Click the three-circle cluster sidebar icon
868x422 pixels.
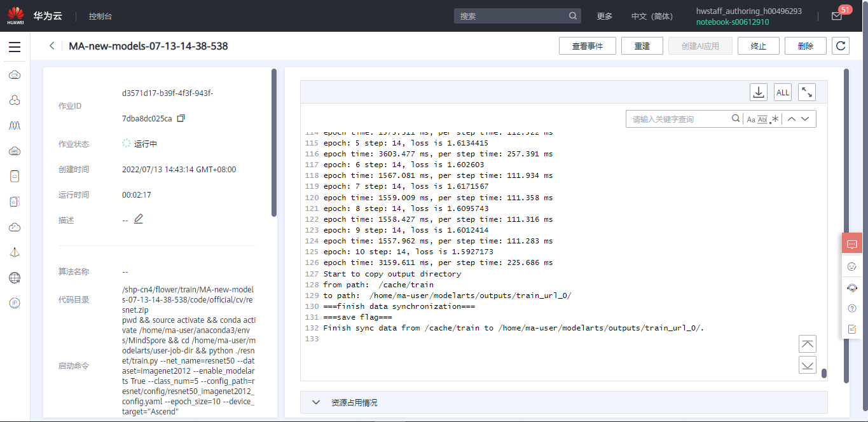tap(15, 100)
